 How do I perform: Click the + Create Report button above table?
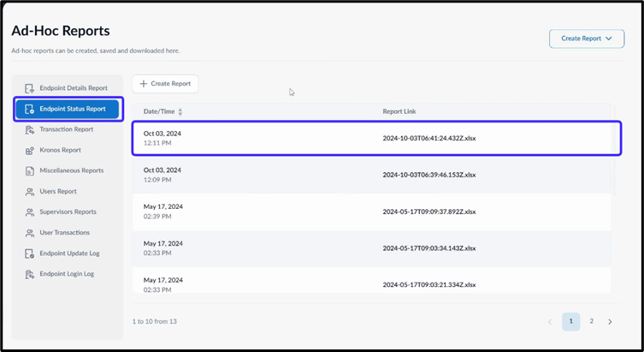pyautogui.click(x=165, y=84)
